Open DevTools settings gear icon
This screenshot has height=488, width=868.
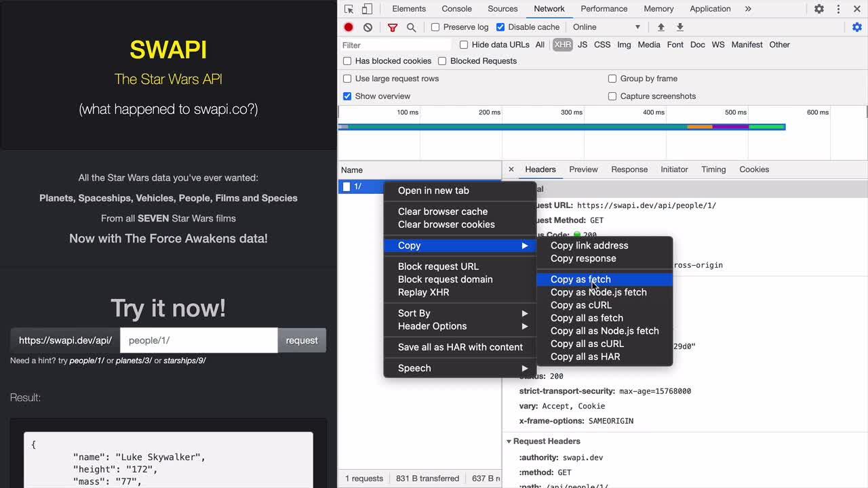(x=819, y=9)
